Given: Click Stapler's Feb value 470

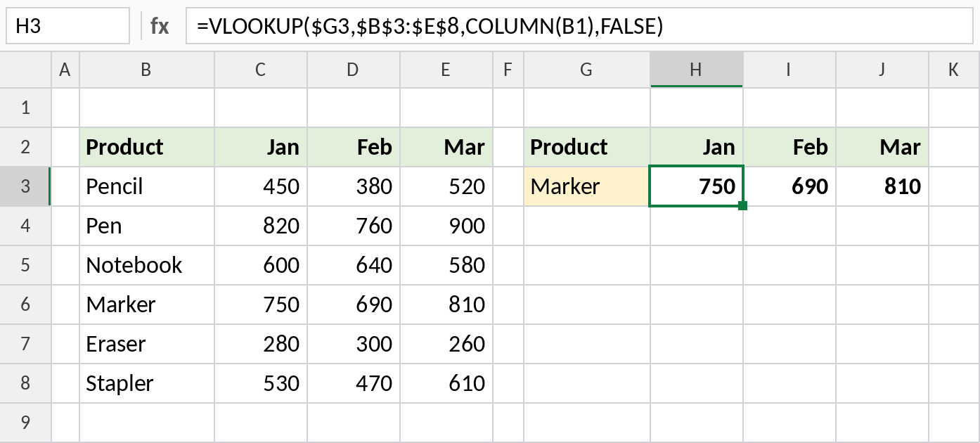Looking at the screenshot, I should [354, 383].
